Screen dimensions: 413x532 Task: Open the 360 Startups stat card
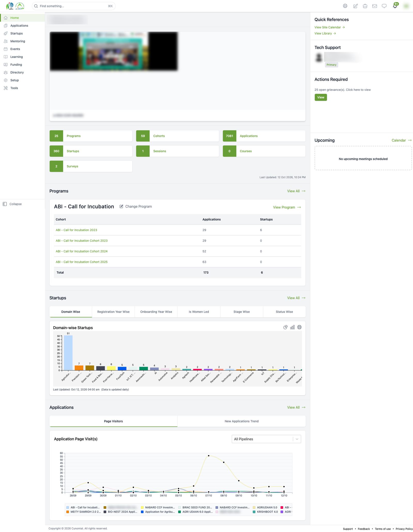(91, 151)
